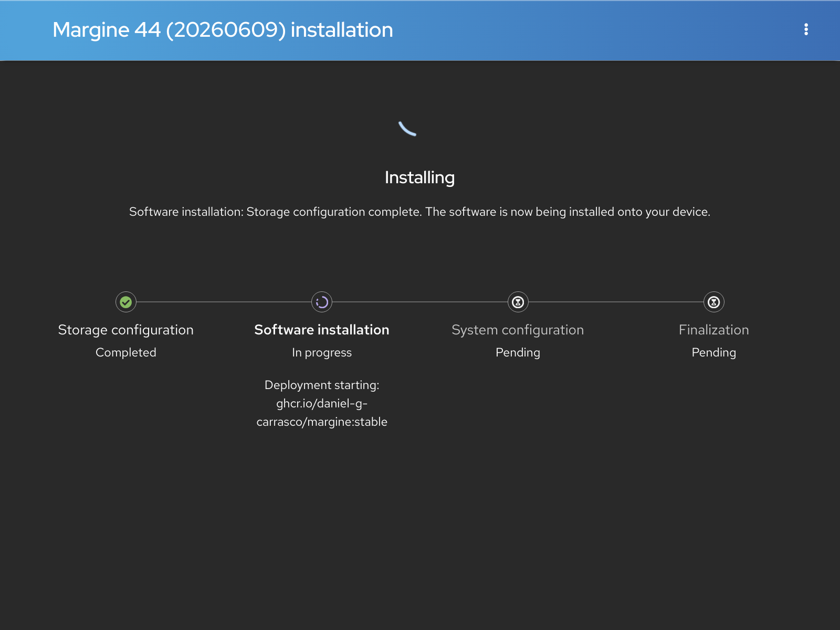Select the Finalization step label

click(x=713, y=330)
